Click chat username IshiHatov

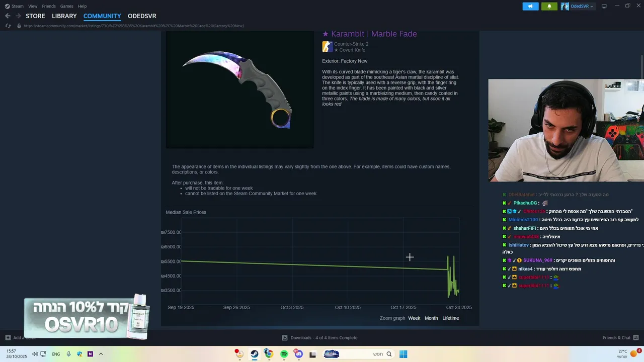pos(519,245)
